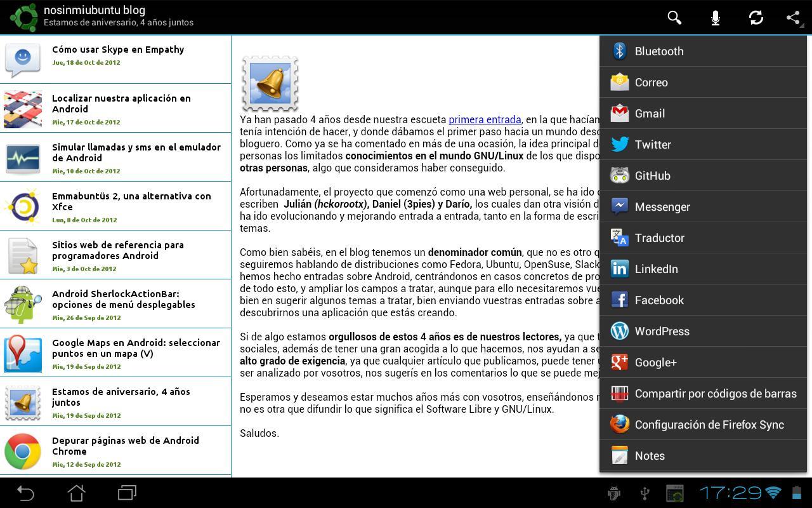
Task: Tap the Bluetooth icon in share menu
Action: (x=619, y=51)
